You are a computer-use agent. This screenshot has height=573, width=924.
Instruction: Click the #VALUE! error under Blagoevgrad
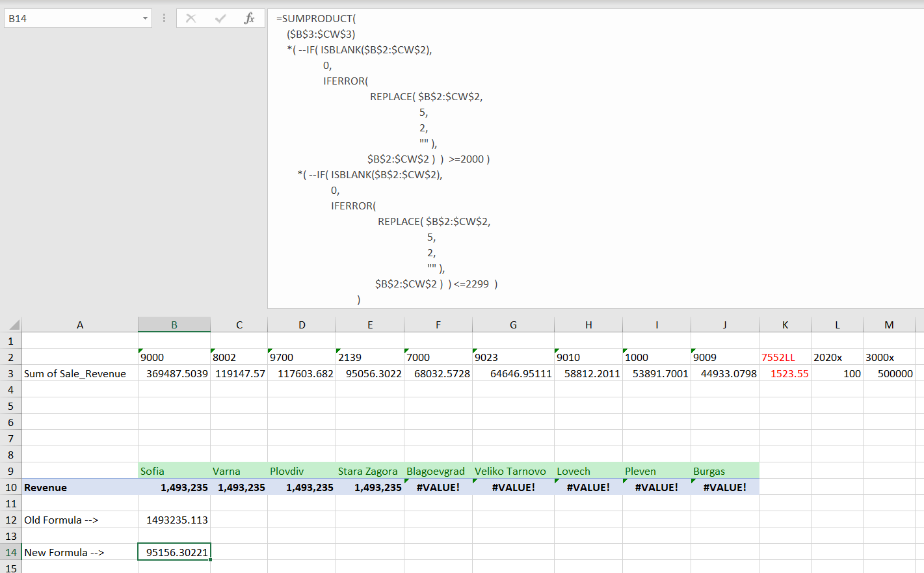click(438, 487)
